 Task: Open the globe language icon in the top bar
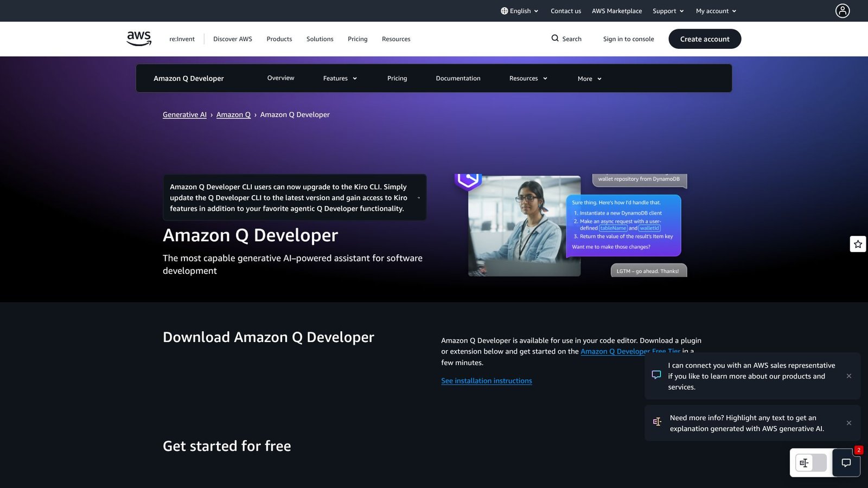[x=505, y=10]
